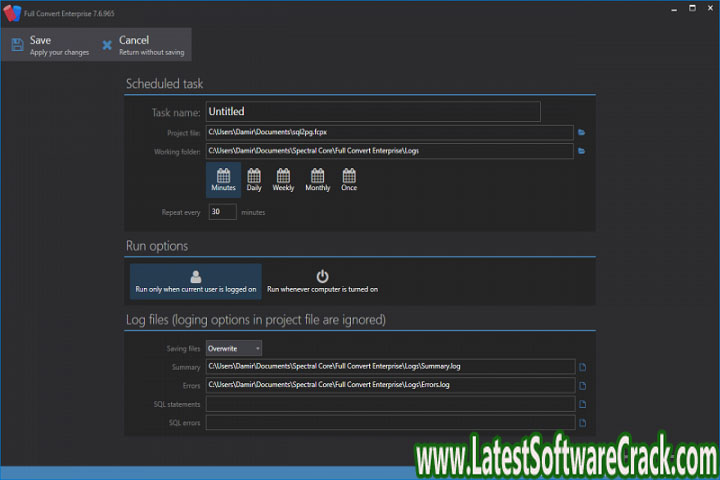The image size is (720, 480).
Task: Select the Minutes schedule option
Action: point(223,180)
